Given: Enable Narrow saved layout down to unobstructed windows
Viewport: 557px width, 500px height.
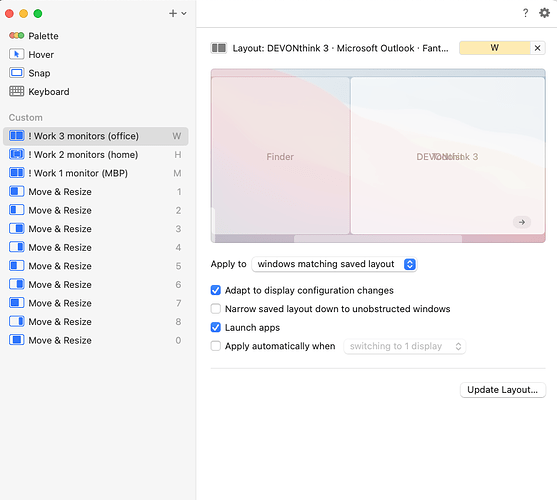Looking at the screenshot, I should tap(216, 309).
